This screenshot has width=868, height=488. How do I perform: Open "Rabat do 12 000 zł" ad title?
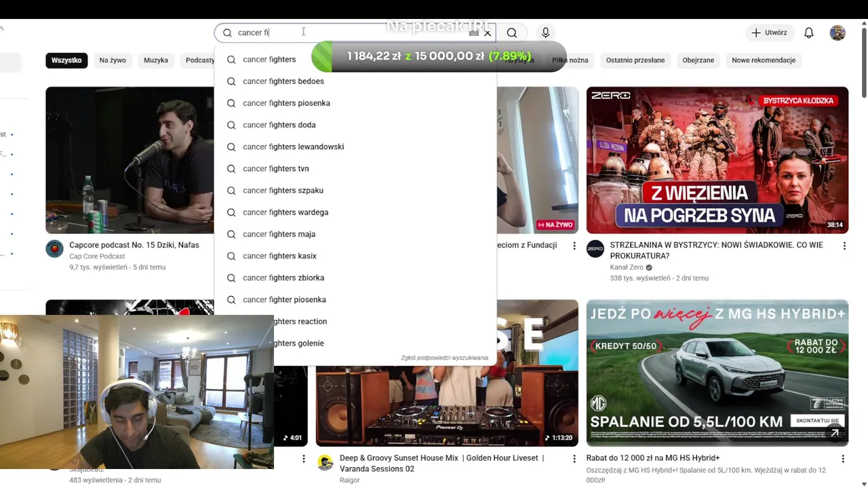653,458
